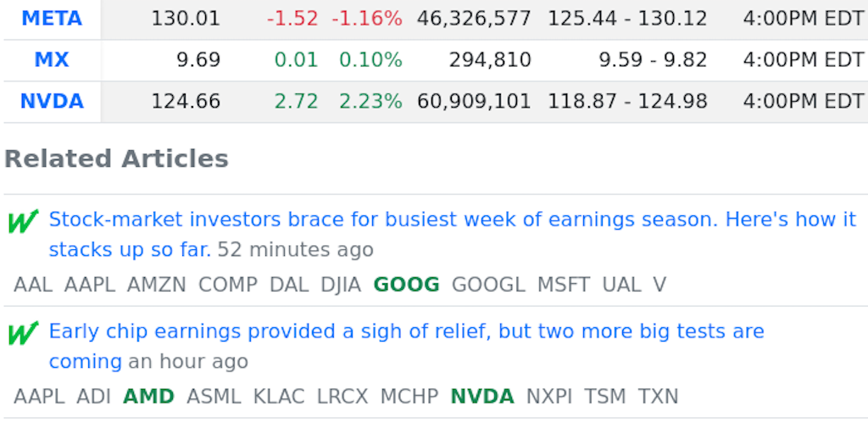Click the bold NVDA tag under the chip article

pos(482,397)
